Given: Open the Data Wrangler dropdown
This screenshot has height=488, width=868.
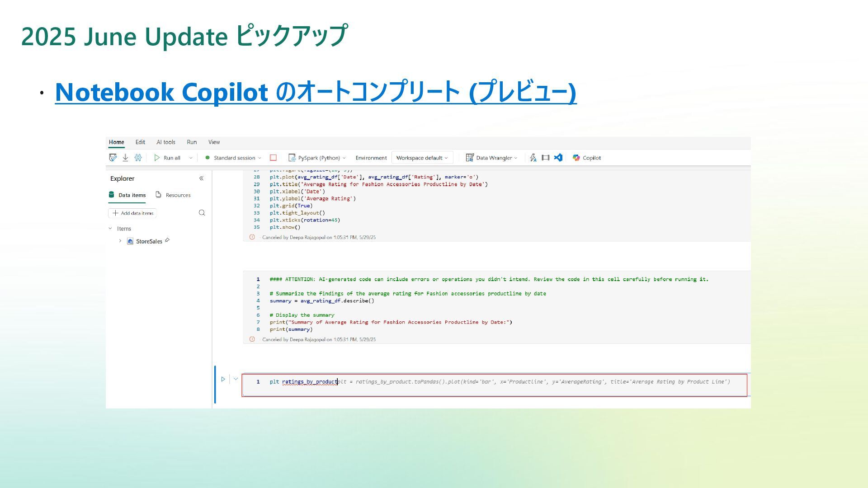Looking at the screenshot, I should (x=492, y=158).
